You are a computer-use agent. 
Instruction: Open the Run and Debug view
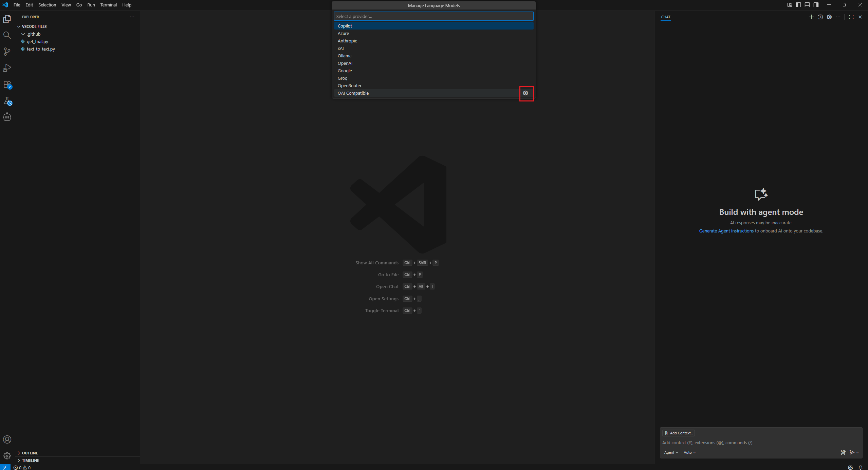click(7, 68)
